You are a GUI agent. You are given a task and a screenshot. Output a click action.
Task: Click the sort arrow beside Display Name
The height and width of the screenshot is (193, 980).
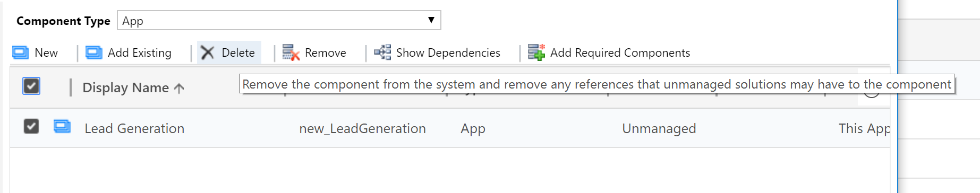[179, 88]
